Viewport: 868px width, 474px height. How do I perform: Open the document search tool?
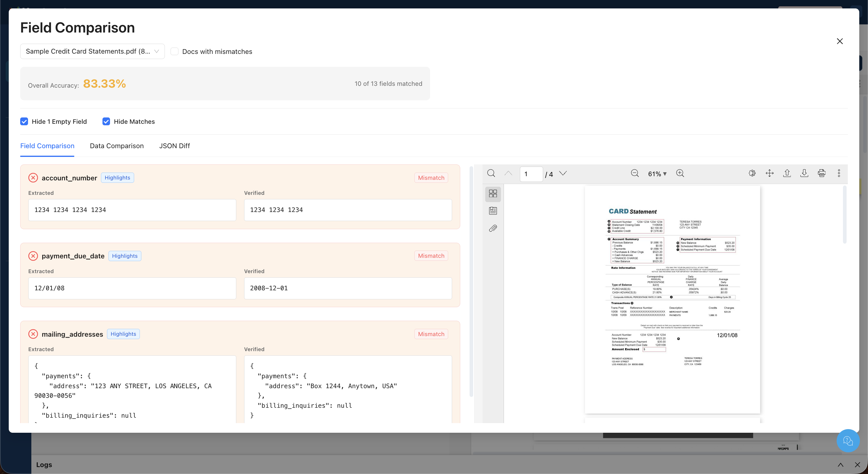point(491,173)
